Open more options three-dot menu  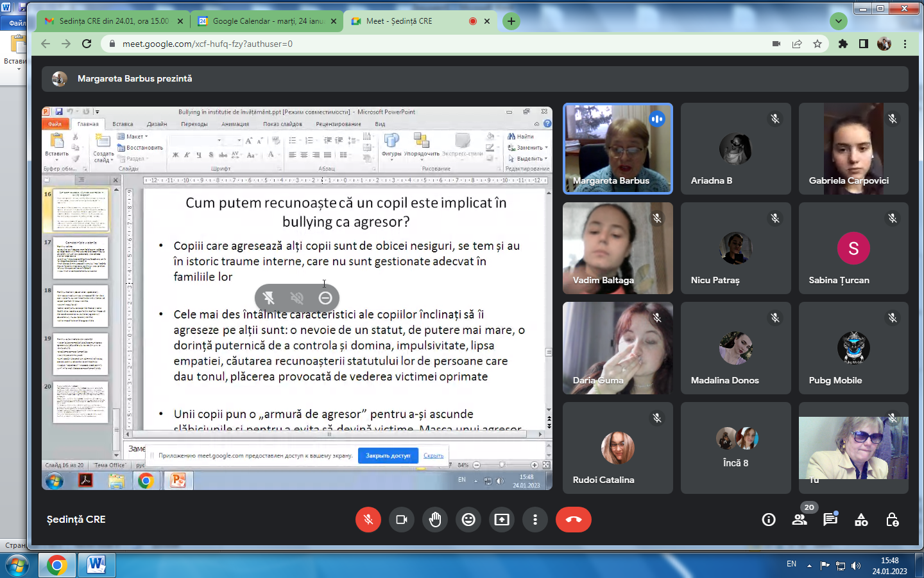click(535, 520)
